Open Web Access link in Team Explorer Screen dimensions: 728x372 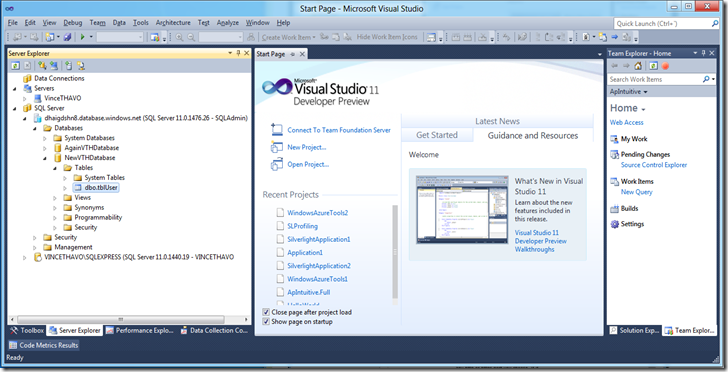pyautogui.click(x=626, y=123)
